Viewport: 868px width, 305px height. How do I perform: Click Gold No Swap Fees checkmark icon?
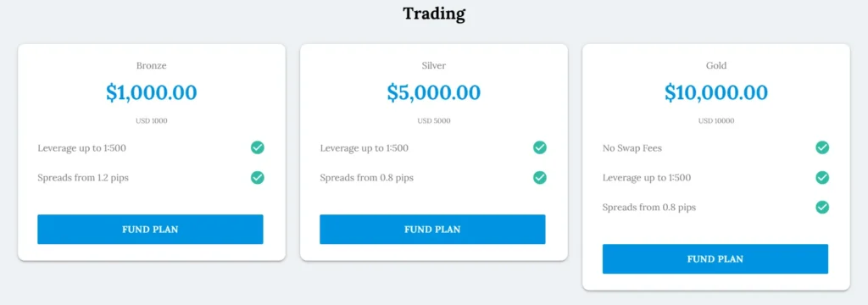coord(822,147)
